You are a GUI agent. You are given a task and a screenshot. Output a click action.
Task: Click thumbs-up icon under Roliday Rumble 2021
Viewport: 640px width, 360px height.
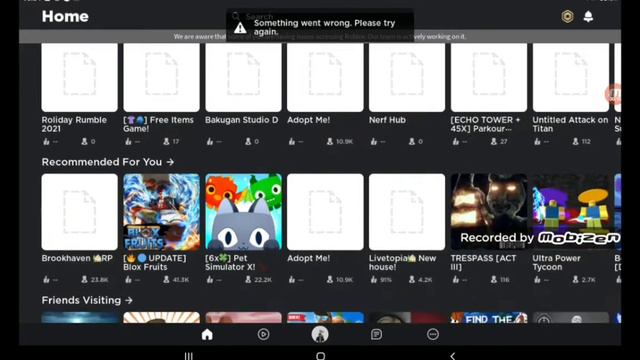coord(46,141)
